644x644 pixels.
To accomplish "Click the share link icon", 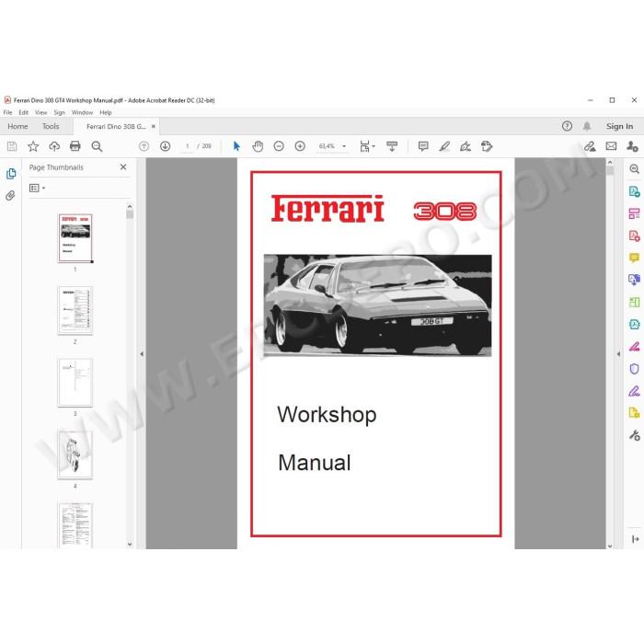I will click(591, 146).
